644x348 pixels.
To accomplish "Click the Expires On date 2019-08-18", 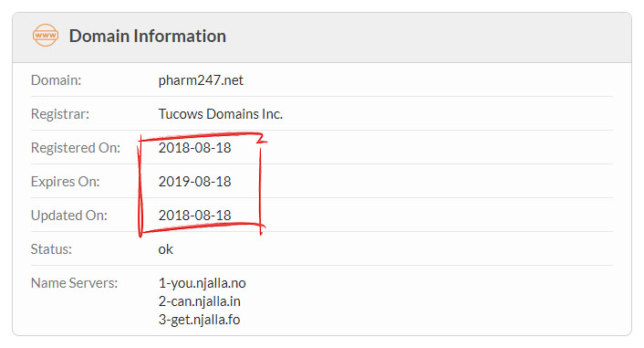I will tap(194, 182).
